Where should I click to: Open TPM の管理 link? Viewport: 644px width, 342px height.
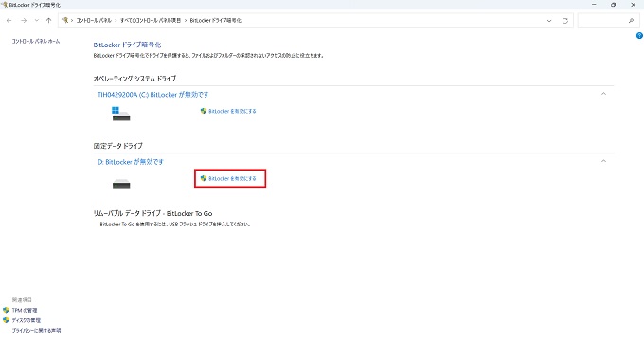coord(25,311)
